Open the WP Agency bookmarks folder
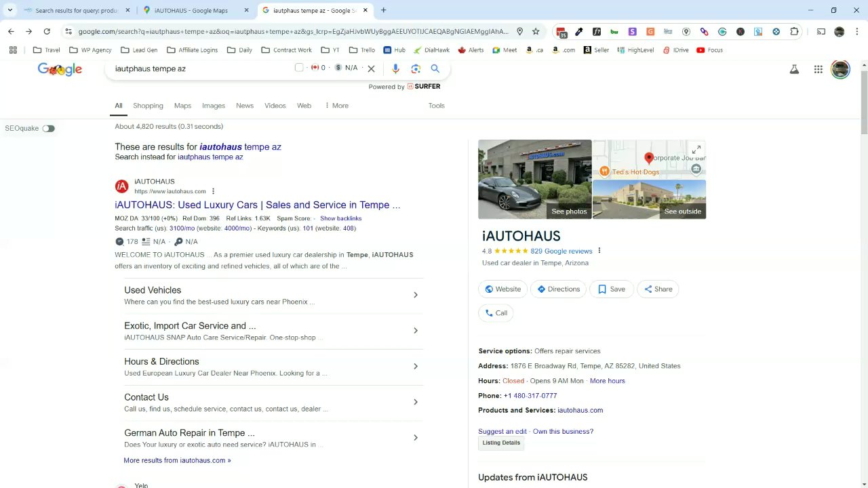Screen dimensions: 868x488 [90, 50]
